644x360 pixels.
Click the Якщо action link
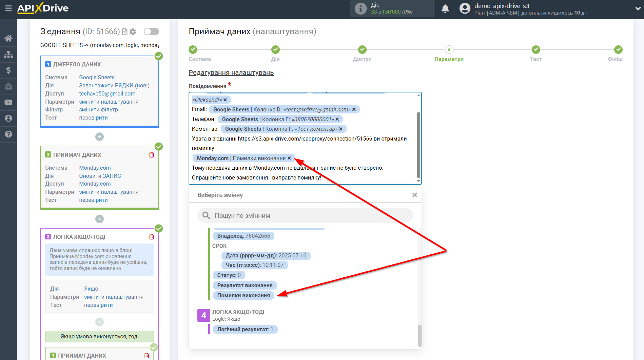(x=91, y=289)
